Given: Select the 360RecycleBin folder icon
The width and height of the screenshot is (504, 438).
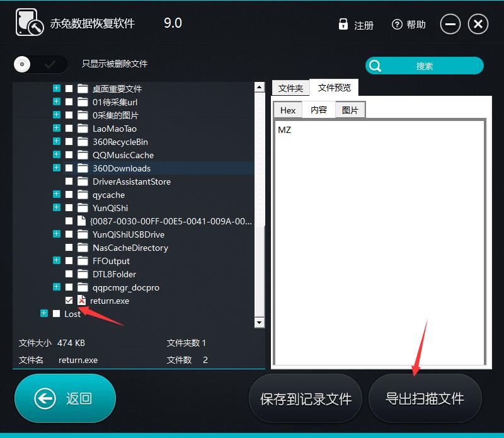Looking at the screenshot, I should tap(83, 142).
